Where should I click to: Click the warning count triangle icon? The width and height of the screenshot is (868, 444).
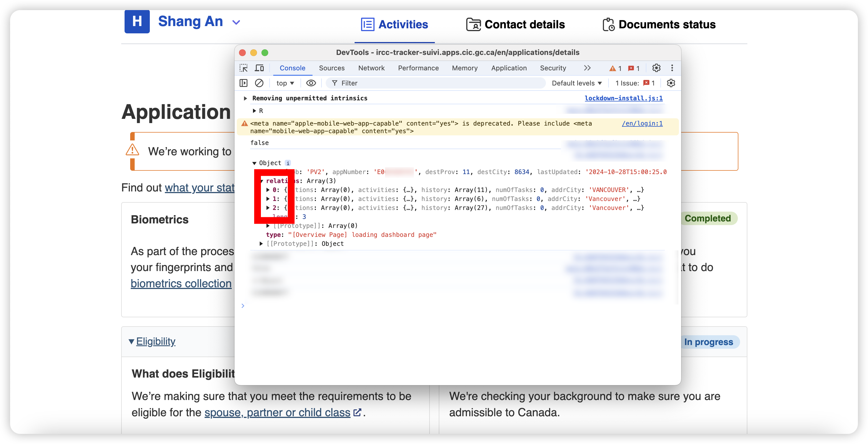[x=612, y=68]
